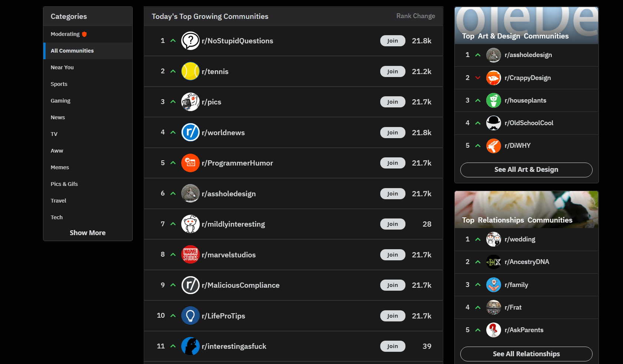This screenshot has height=364, width=623.
Task: Switch to the Near You category
Action: click(62, 67)
